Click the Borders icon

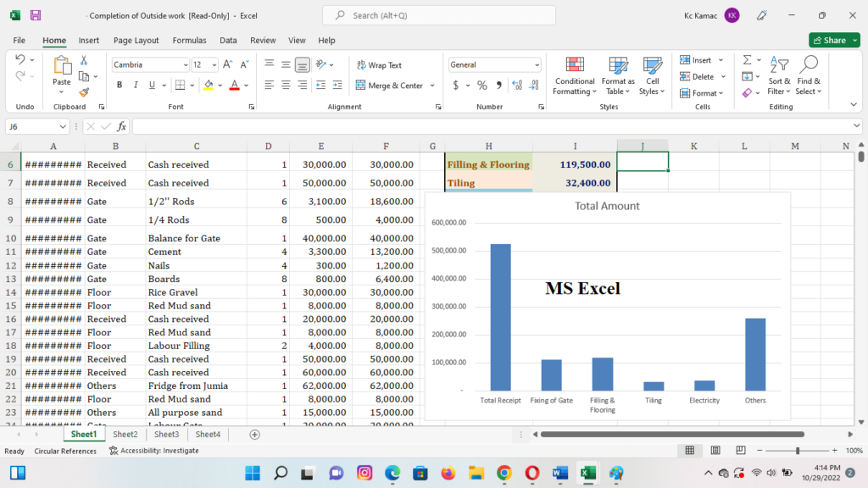(x=180, y=86)
